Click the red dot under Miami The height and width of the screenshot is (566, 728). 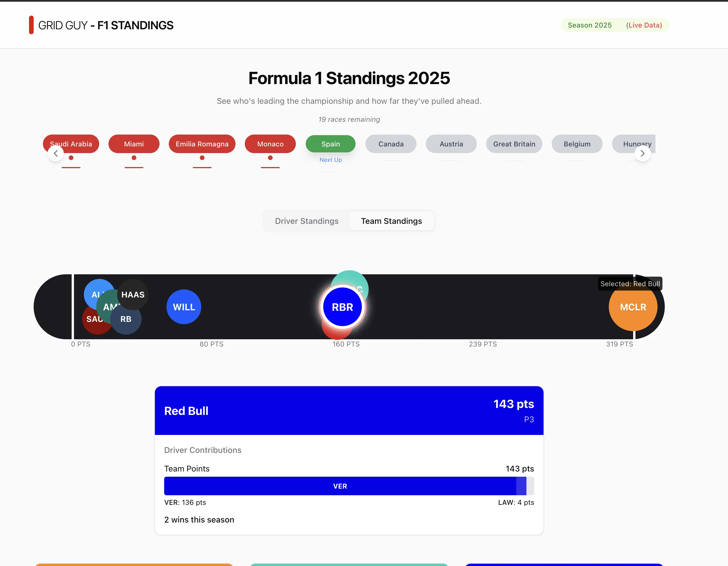[134, 158]
